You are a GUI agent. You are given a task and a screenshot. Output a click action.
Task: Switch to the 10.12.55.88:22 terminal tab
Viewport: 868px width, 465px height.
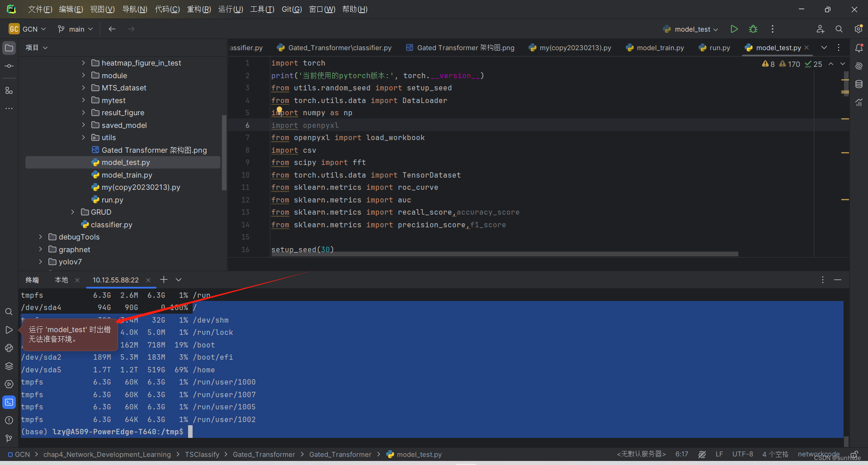pyautogui.click(x=115, y=280)
